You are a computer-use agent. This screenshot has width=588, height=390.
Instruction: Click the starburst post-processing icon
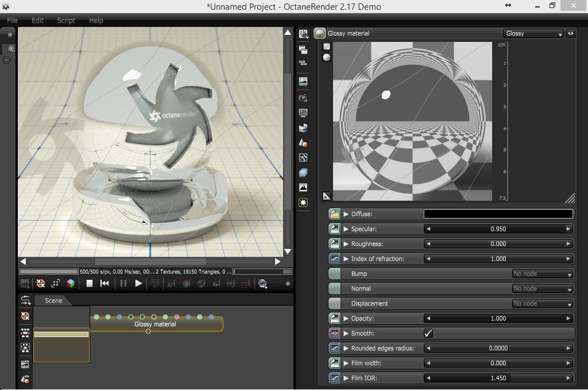[303, 202]
